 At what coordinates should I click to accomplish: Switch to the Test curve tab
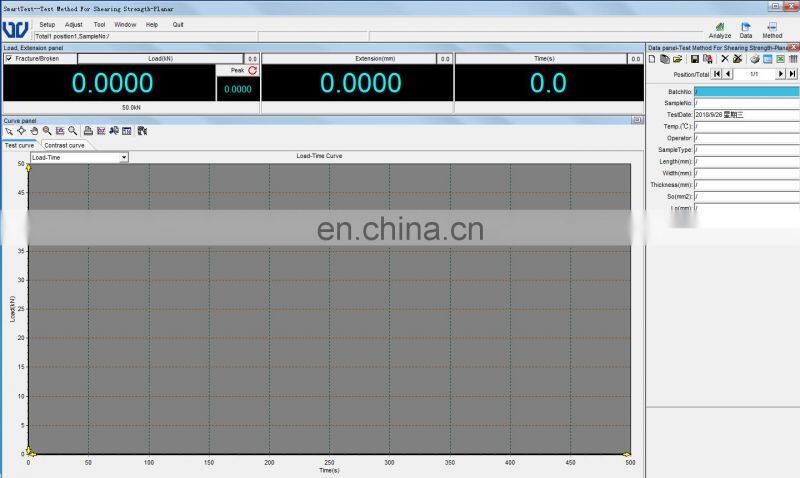click(19, 145)
